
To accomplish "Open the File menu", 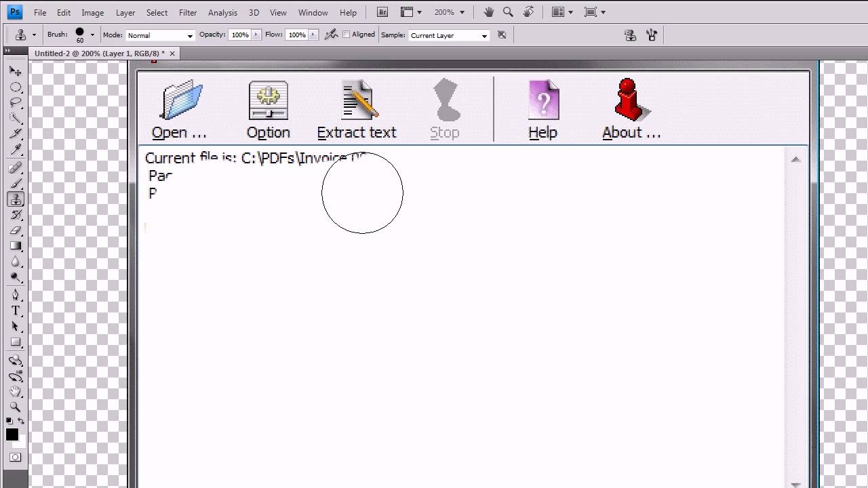I will [40, 12].
